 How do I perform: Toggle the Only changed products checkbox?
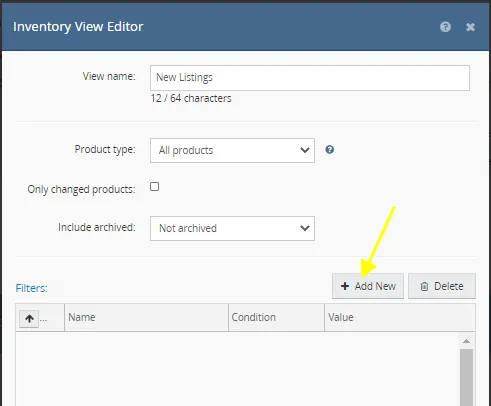point(154,186)
